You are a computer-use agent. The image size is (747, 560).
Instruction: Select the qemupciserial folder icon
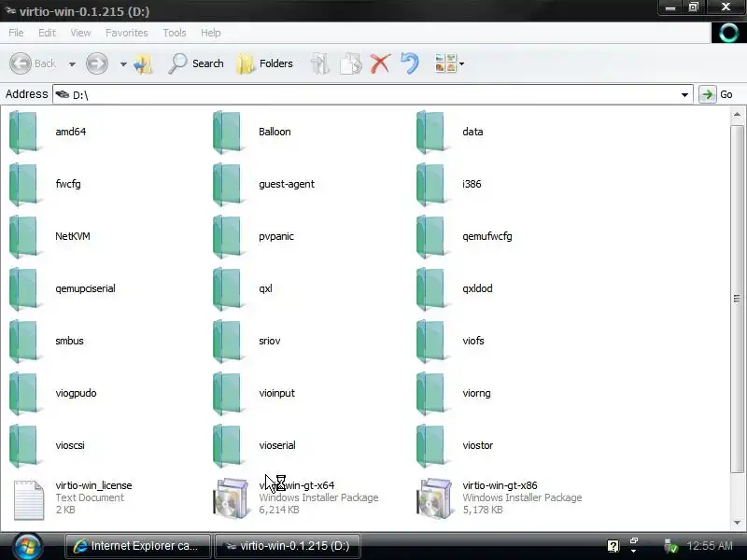[x=24, y=289]
